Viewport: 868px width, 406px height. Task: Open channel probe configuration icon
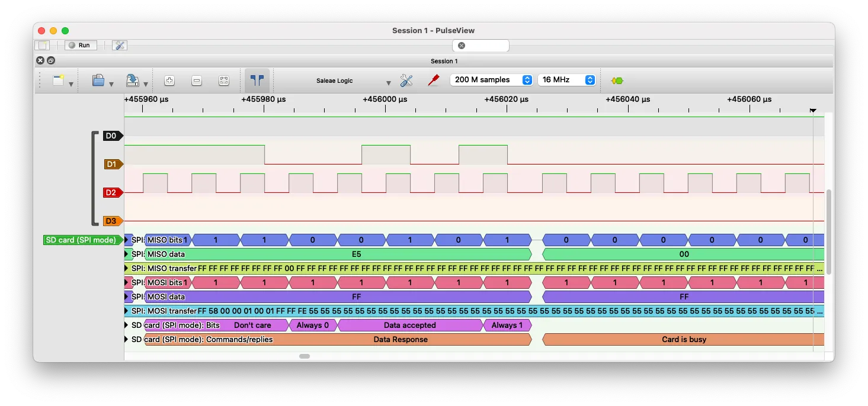[434, 80]
